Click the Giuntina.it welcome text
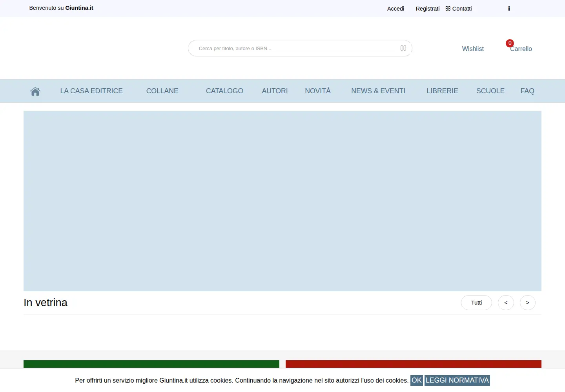565x392 pixels. pyautogui.click(x=61, y=8)
